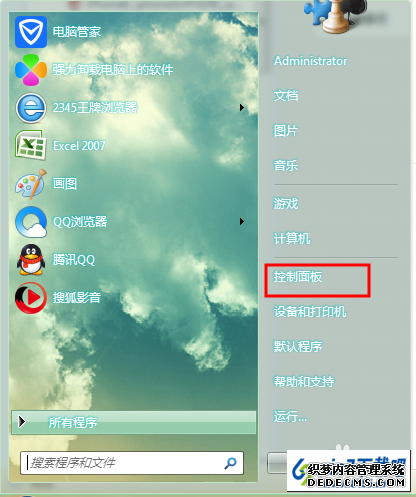Open 2345王牌浏览器 browser icon
This screenshot has height=497, width=416.
click(31, 108)
